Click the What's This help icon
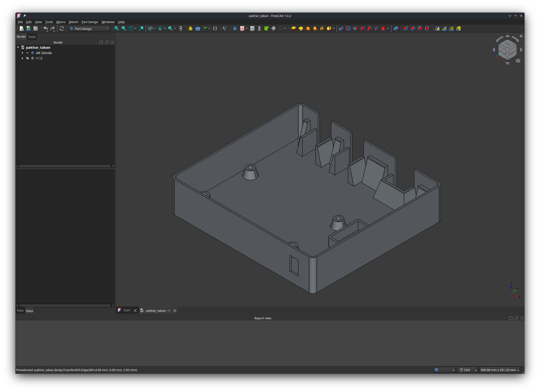 coord(225,28)
